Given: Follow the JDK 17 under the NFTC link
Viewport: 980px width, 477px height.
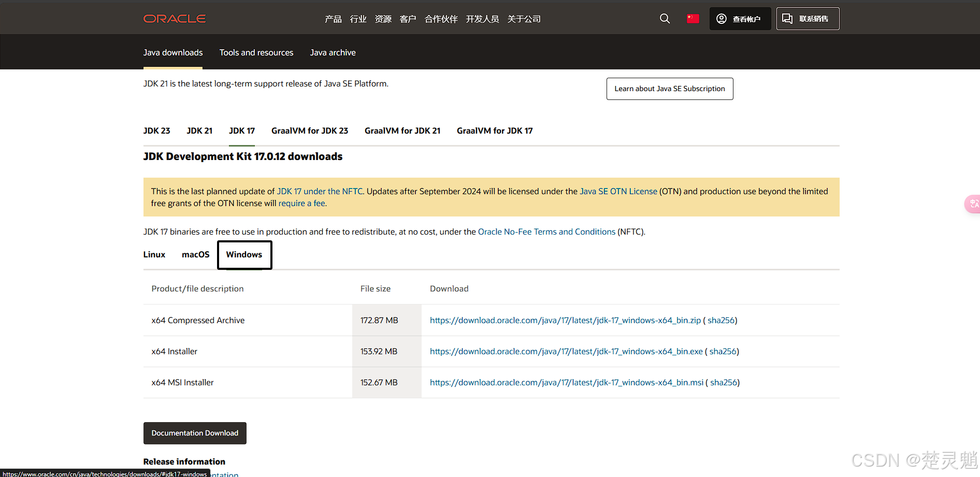Looking at the screenshot, I should point(320,191).
